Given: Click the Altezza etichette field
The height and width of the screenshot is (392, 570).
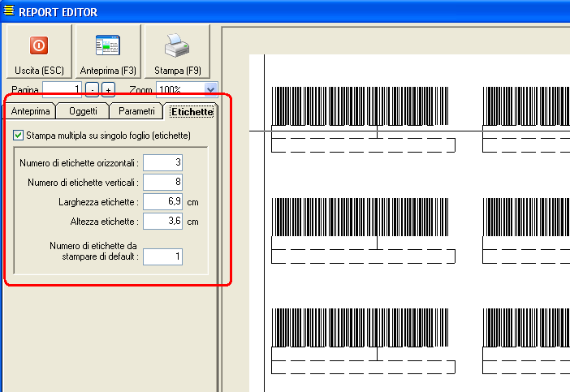Looking at the screenshot, I should click(163, 222).
